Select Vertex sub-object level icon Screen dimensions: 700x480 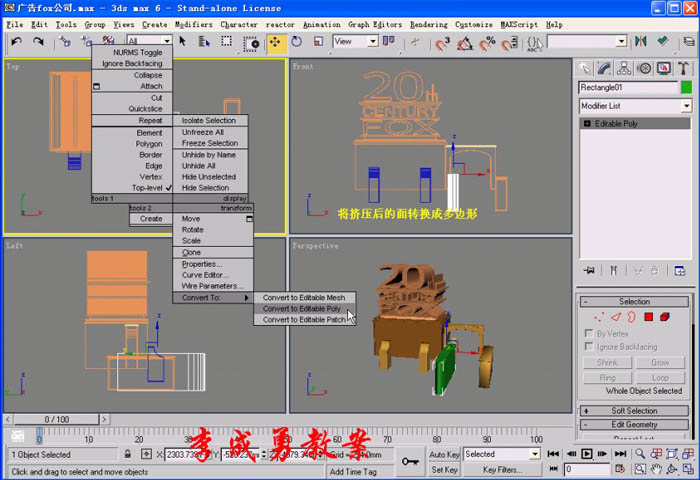599,317
